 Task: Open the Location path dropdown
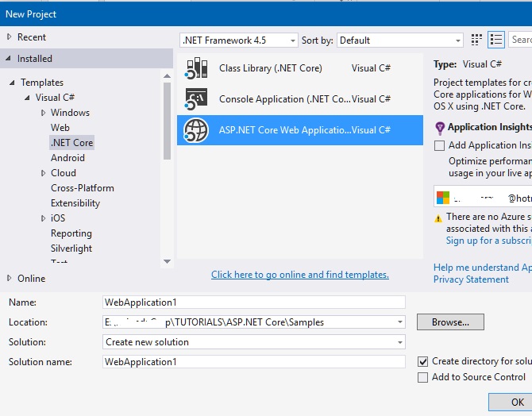pos(400,322)
